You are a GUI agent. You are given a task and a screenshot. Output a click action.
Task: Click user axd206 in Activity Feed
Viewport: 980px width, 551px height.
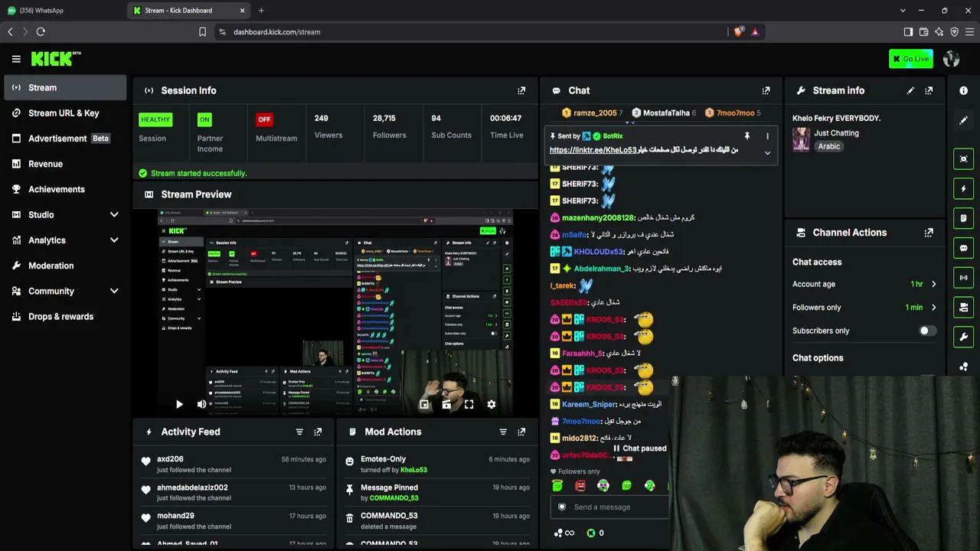170,459
